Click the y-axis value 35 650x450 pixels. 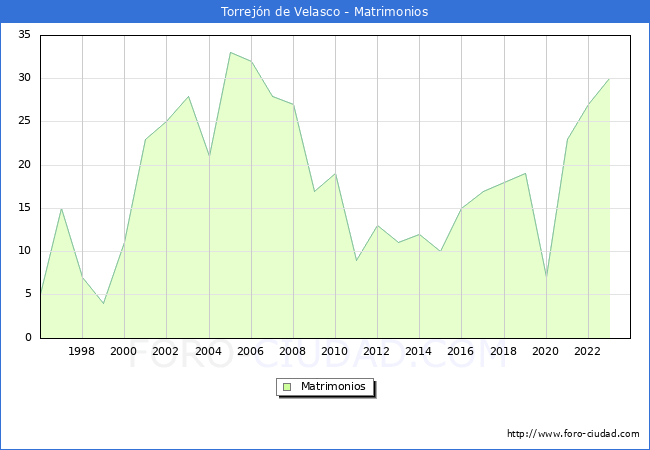(24, 34)
